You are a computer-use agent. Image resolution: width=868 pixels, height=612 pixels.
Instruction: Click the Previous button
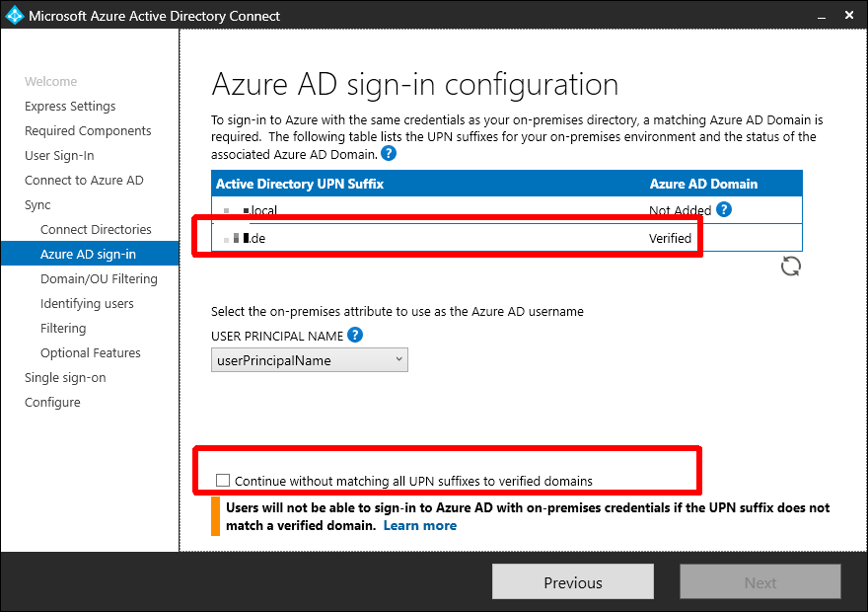(572, 582)
